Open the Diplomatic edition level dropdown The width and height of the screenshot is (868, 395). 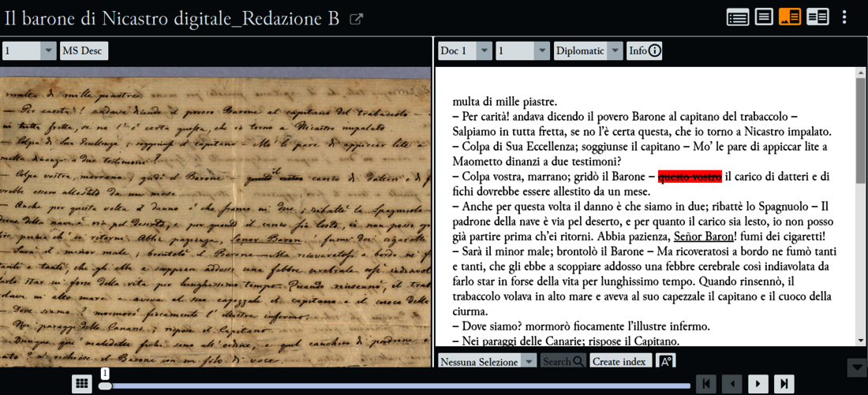tap(588, 50)
